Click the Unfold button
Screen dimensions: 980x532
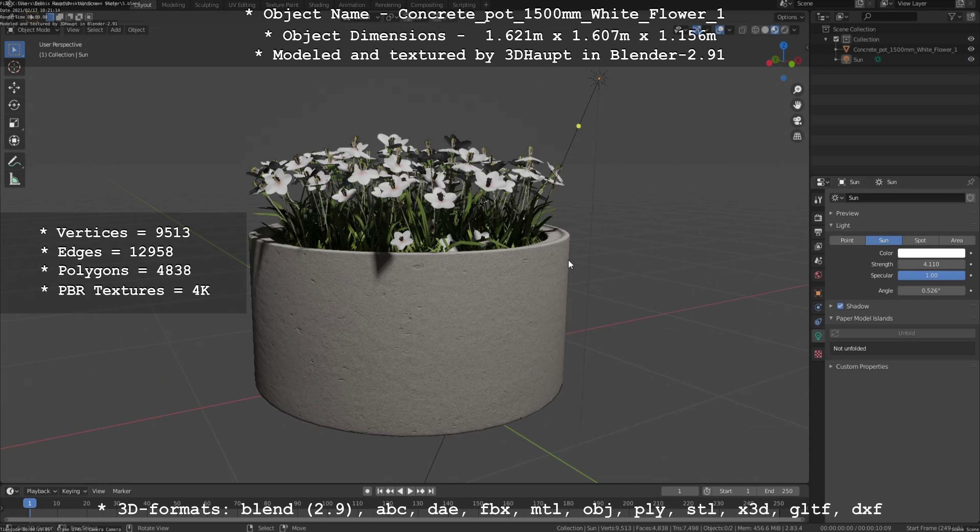pos(902,333)
